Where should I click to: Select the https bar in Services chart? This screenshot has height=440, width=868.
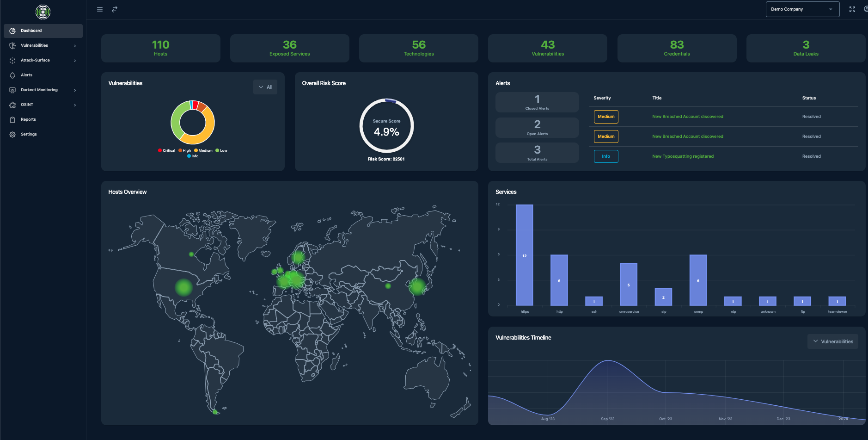524,255
